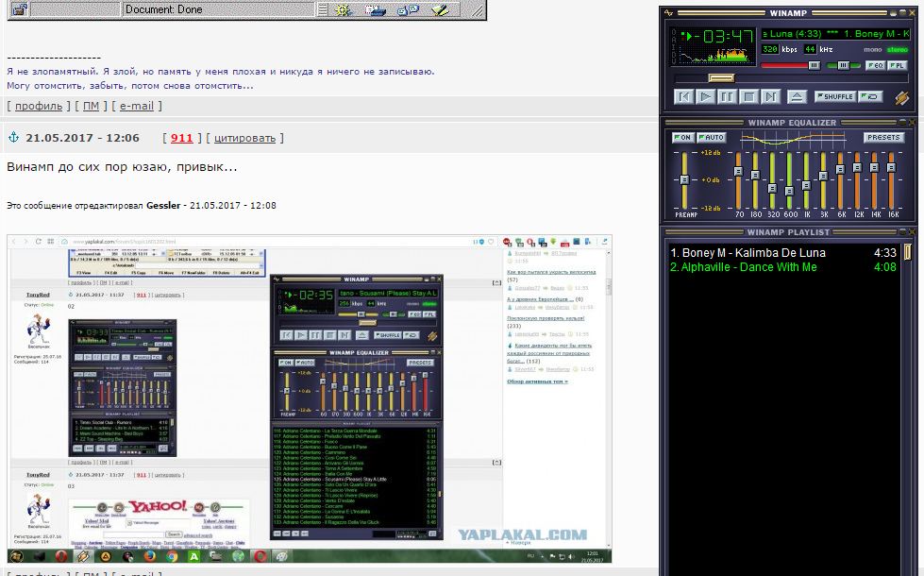
Task: Click the 14K equalizer band slider
Action: pos(875,179)
